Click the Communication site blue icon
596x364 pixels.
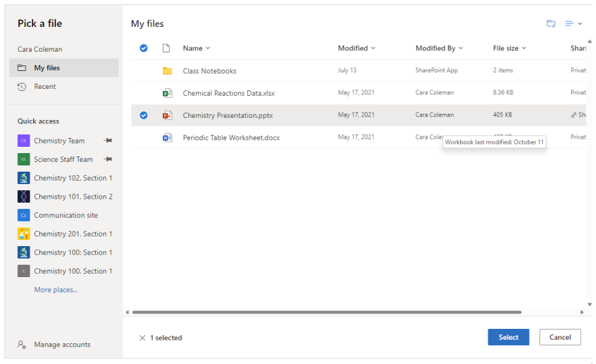click(x=23, y=215)
